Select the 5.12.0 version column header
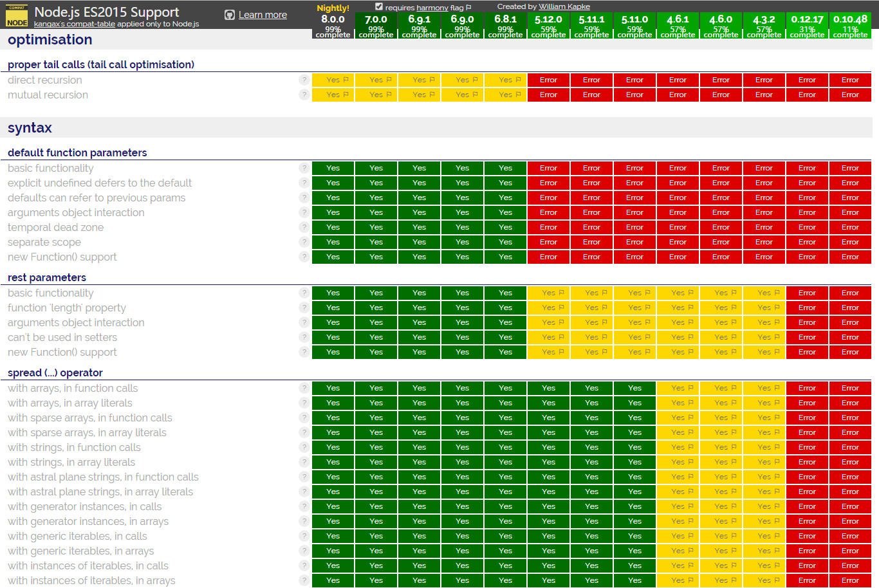879x588 pixels. (x=548, y=25)
